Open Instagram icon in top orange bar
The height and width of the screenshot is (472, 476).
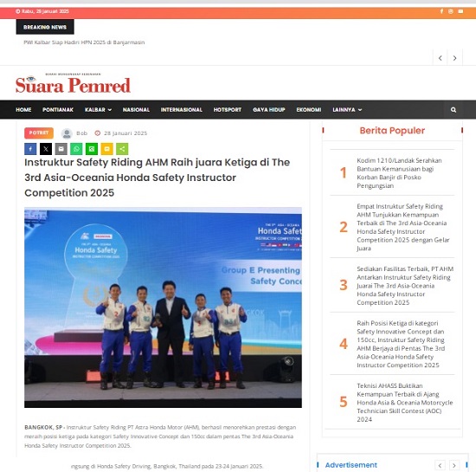point(451,11)
